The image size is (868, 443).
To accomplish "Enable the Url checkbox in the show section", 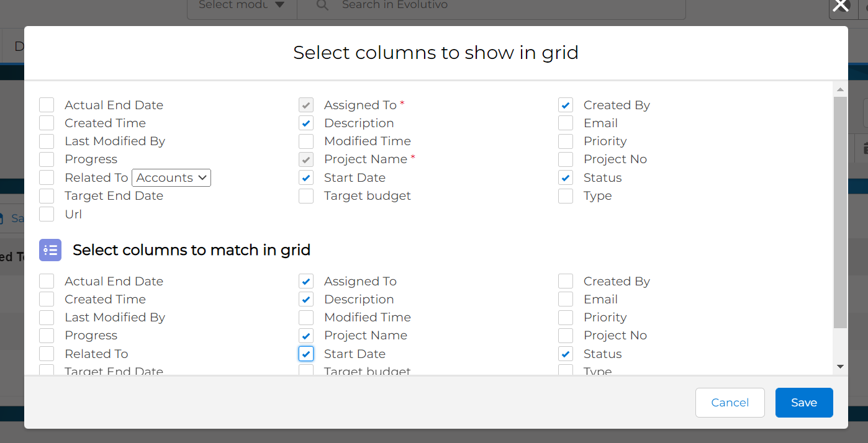I will [x=47, y=214].
